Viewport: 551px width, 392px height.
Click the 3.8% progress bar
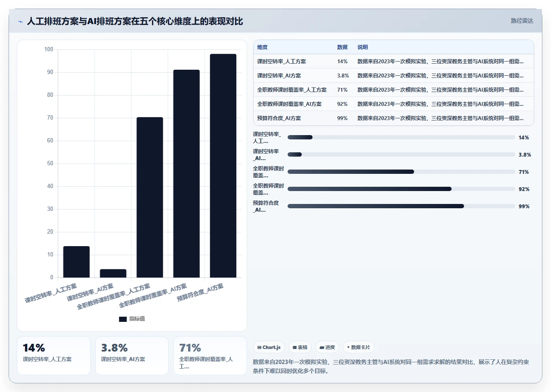401,154
